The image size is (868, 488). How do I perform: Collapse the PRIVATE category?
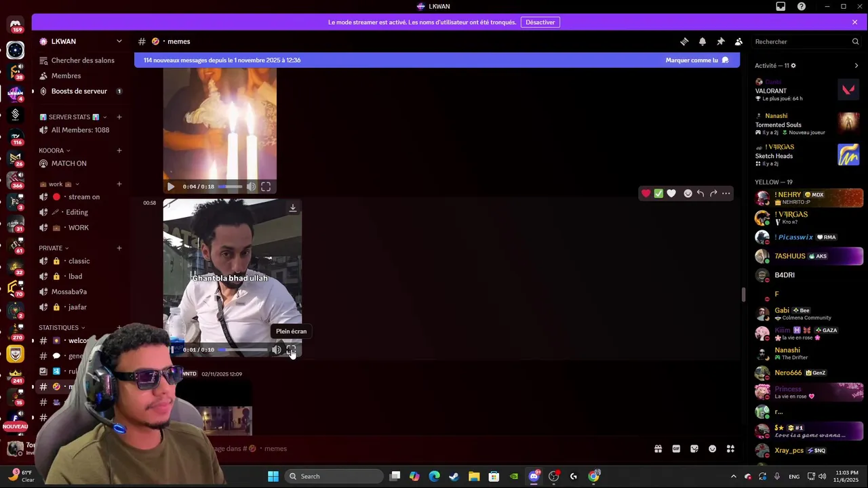point(54,248)
